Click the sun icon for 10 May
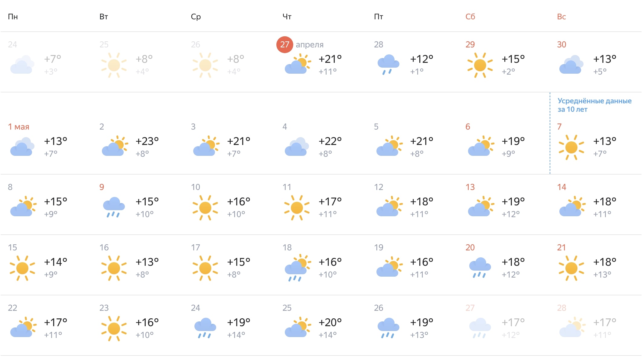The image size is (644, 357). tap(205, 207)
